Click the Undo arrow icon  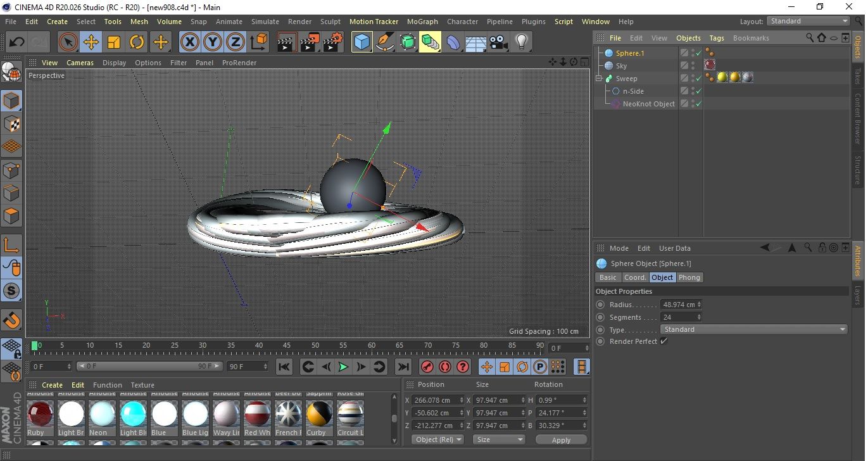click(x=16, y=42)
